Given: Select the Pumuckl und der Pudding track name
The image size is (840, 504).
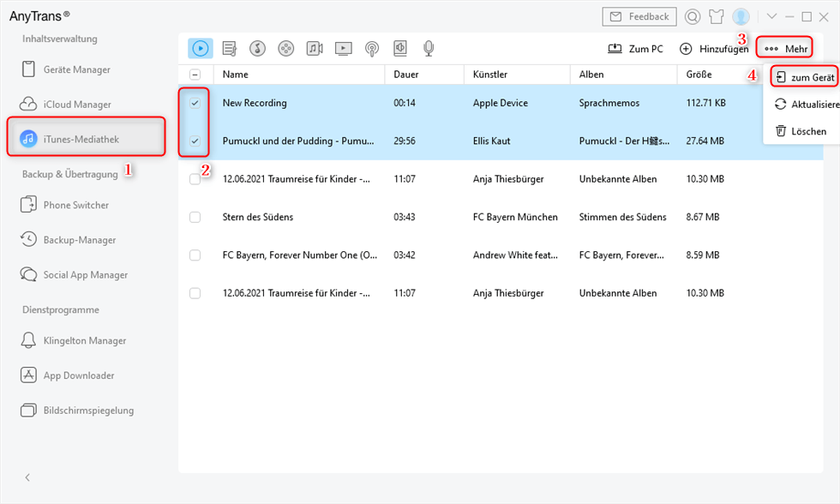Looking at the screenshot, I should coord(298,141).
